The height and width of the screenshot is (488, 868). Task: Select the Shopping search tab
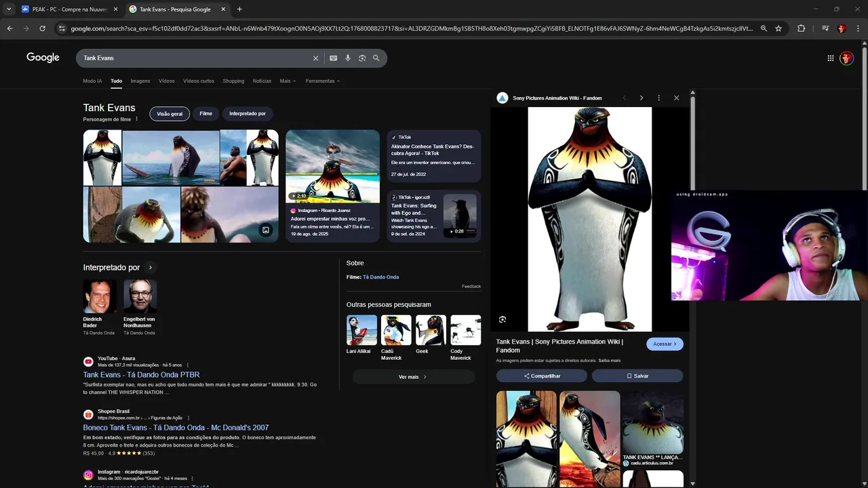coord(233,81)
